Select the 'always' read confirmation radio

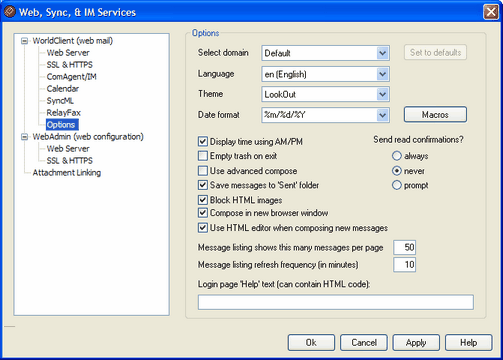click(x=397, y=156)
